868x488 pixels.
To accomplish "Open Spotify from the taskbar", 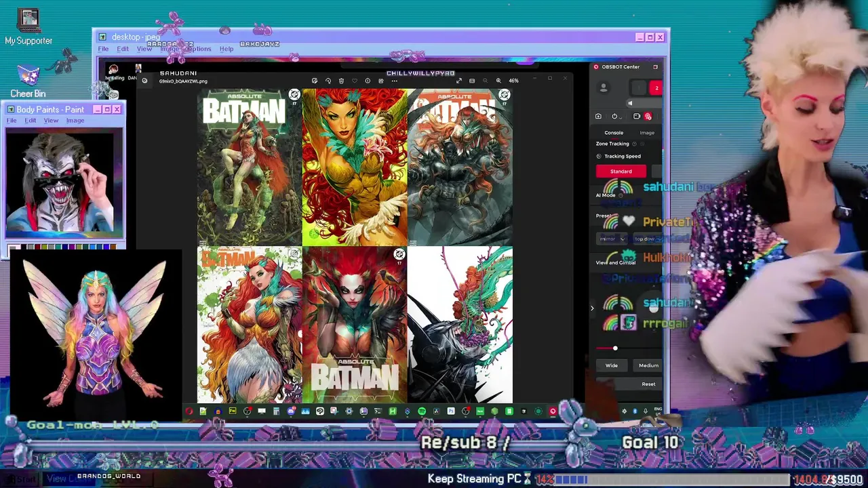I will coord(422,411).
